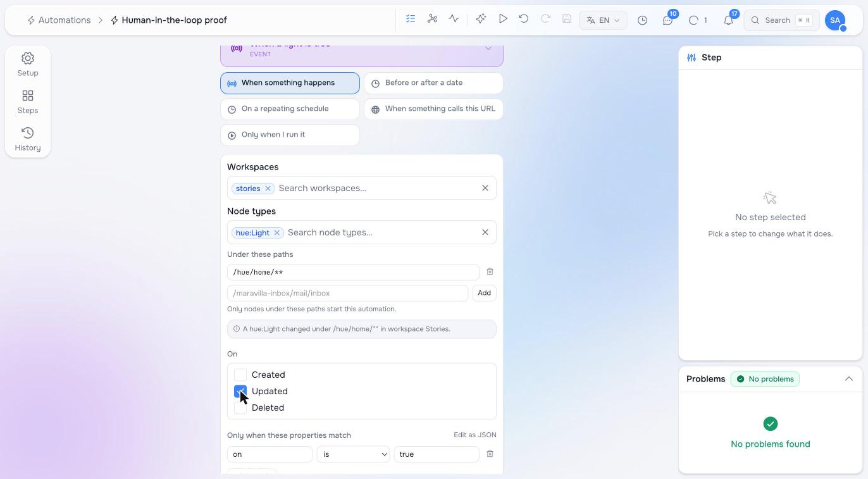Select 'Only when I run it' trigger
Viewport: 868px width, 479px height.
tap(290, 135)
